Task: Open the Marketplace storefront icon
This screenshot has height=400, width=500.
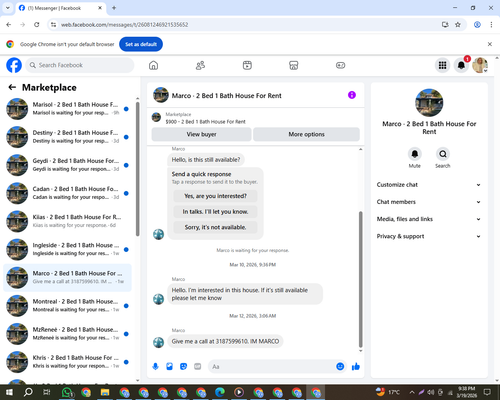Action: 294,65
